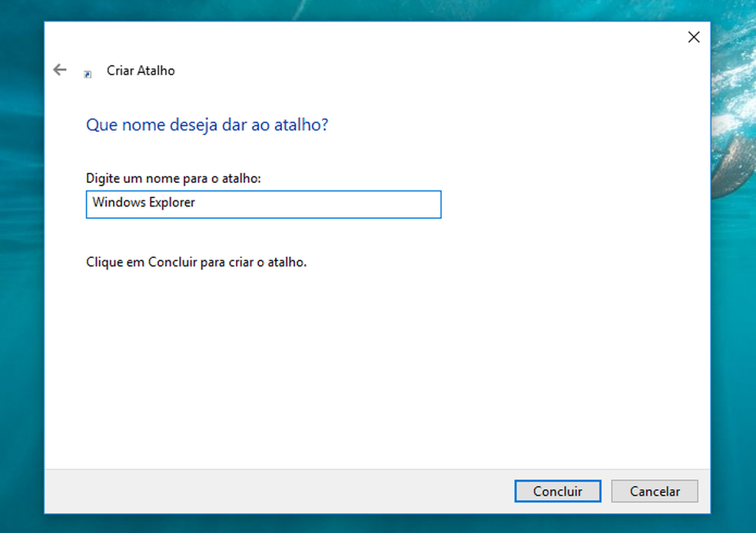Click the label 'Digite um nome para o atalho:'
The width and height of the screenshot is (756, 533).
pyautogui.click(x=174, y=178)
